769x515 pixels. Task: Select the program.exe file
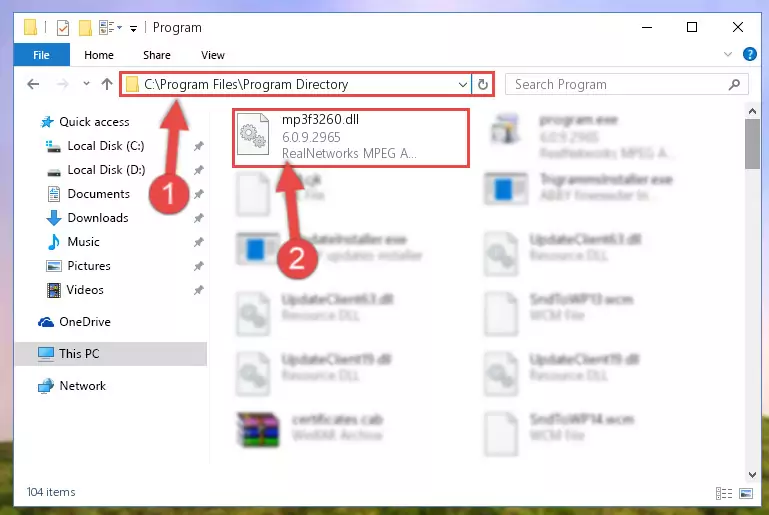(583, 136)
